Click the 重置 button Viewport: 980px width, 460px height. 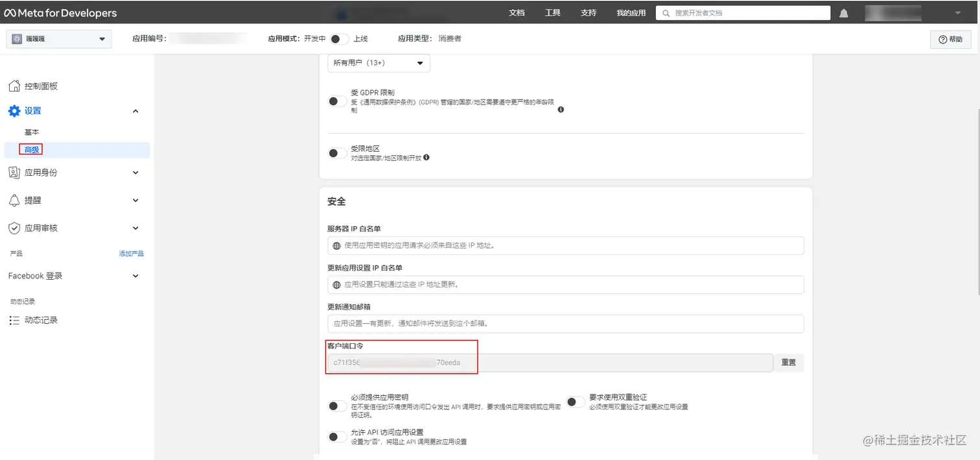[x=789, y=363]
